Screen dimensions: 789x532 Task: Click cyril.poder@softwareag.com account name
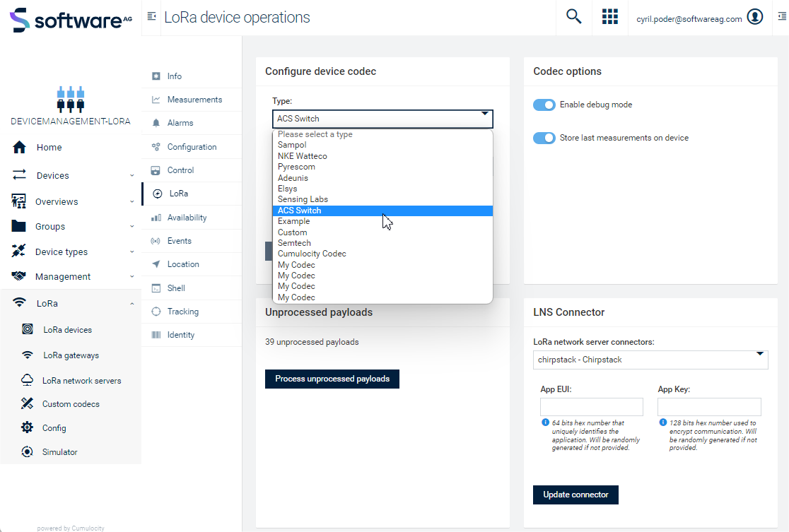pyautogui.click(x=689, y=18)
